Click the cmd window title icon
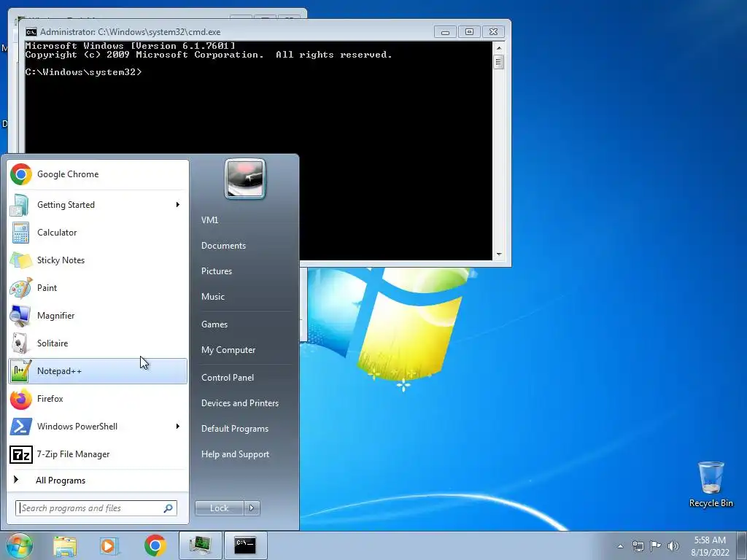Screen dimensions: 747x560 click(x=31, y=32)
